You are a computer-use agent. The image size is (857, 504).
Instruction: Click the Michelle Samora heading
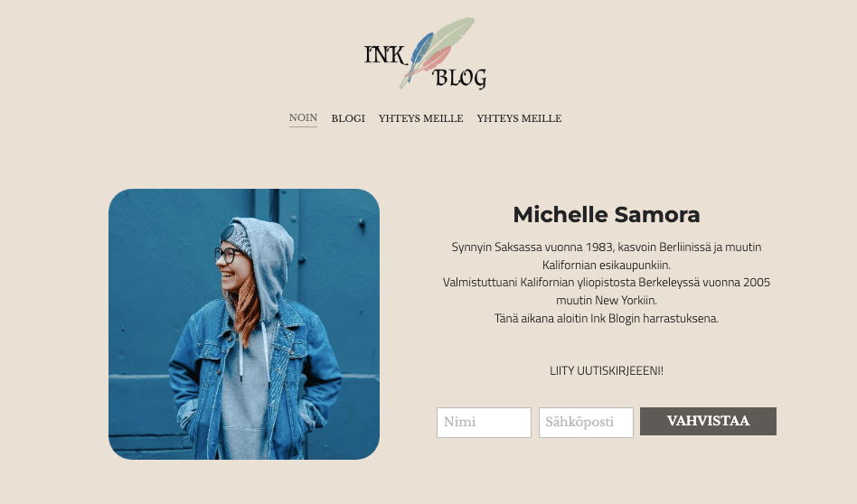(606, 215)
